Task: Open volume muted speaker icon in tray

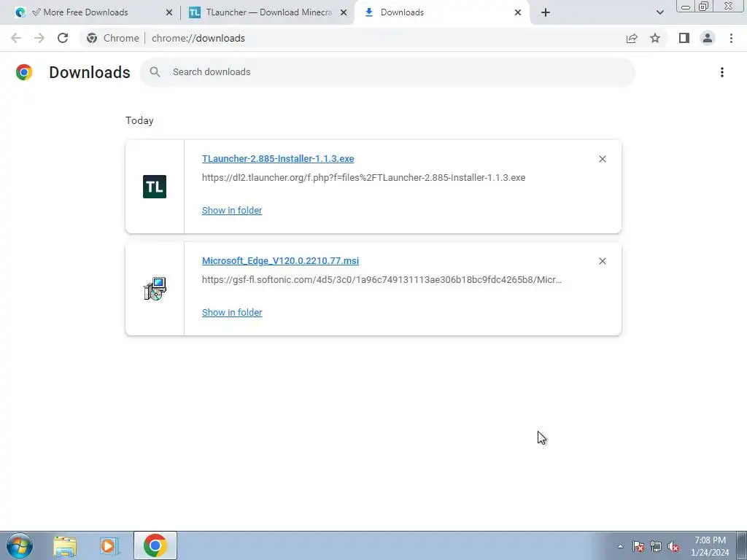Action: 673,546
